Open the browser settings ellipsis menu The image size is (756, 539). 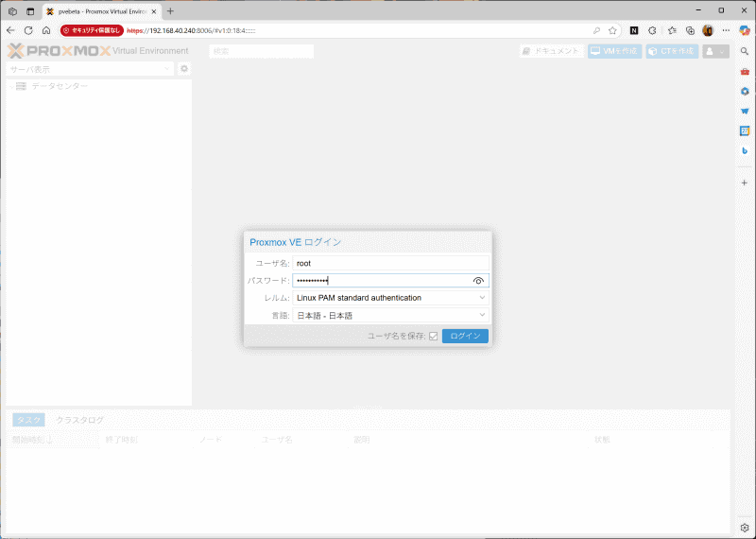pyautogui.click(x=726, y=30)
